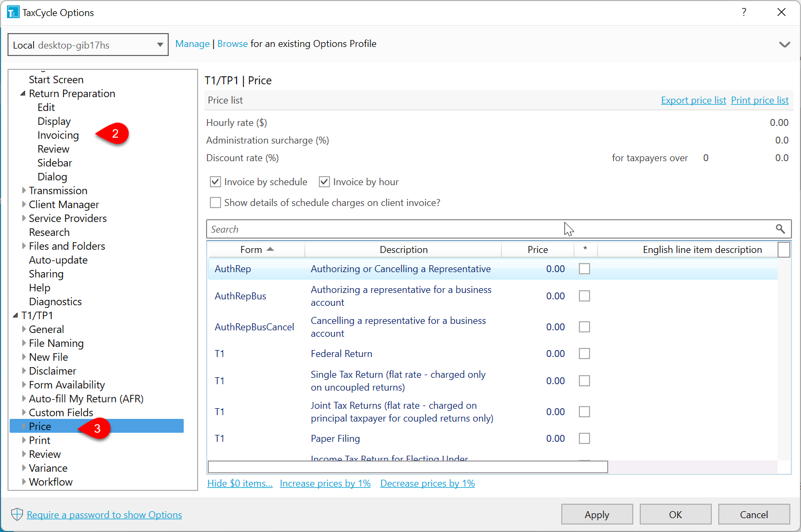The image size is (801, 532).
Task: Check the Paper Filing row checkbox
Action: 585,438
